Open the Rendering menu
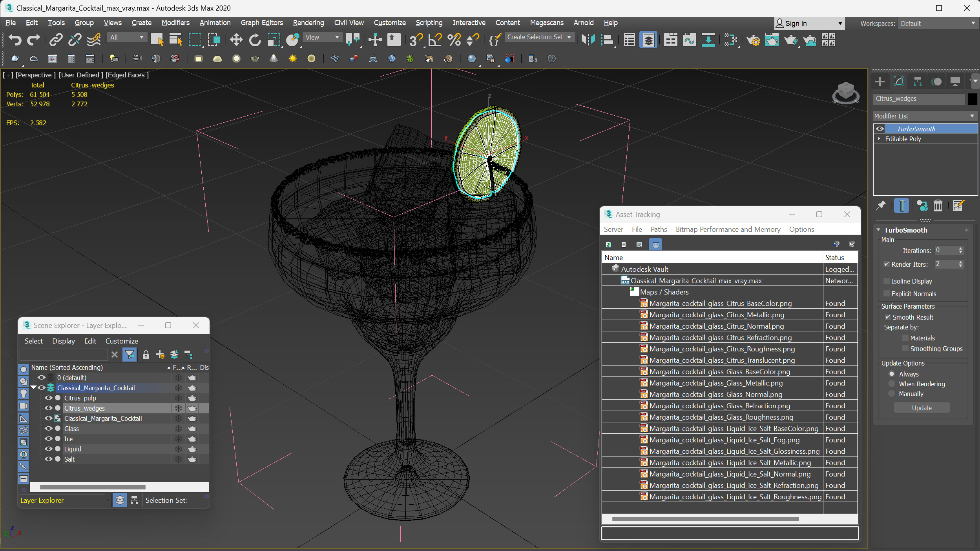The height and width of the screenshot is (551, 980). (308, 23)
